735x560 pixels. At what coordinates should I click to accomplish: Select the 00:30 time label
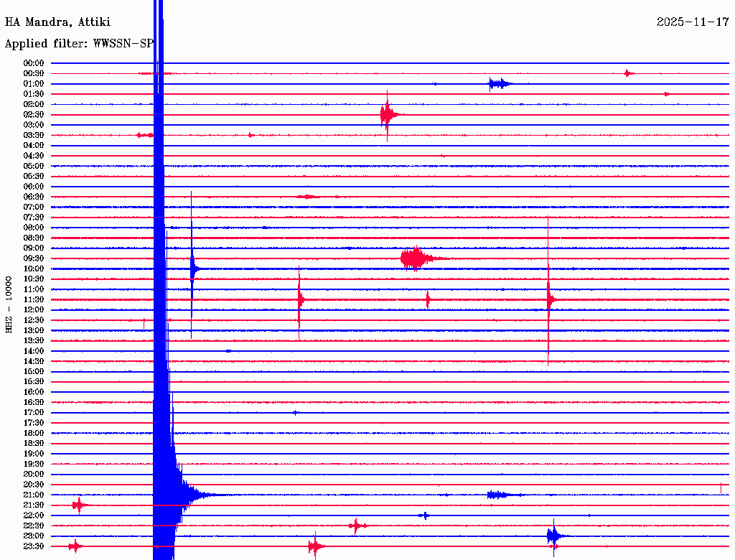point(34,73)
